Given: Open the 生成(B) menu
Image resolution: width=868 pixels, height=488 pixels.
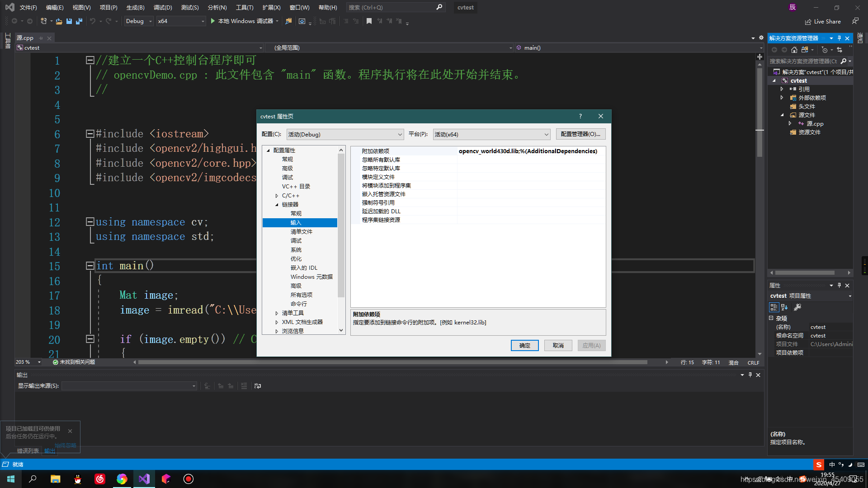Looking at the screenshot, I should click(135, 8).
